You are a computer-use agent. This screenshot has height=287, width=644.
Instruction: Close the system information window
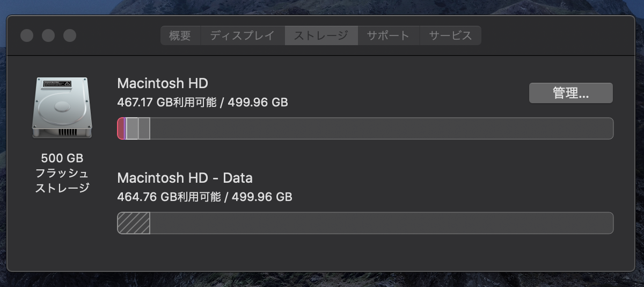(27, 36)
